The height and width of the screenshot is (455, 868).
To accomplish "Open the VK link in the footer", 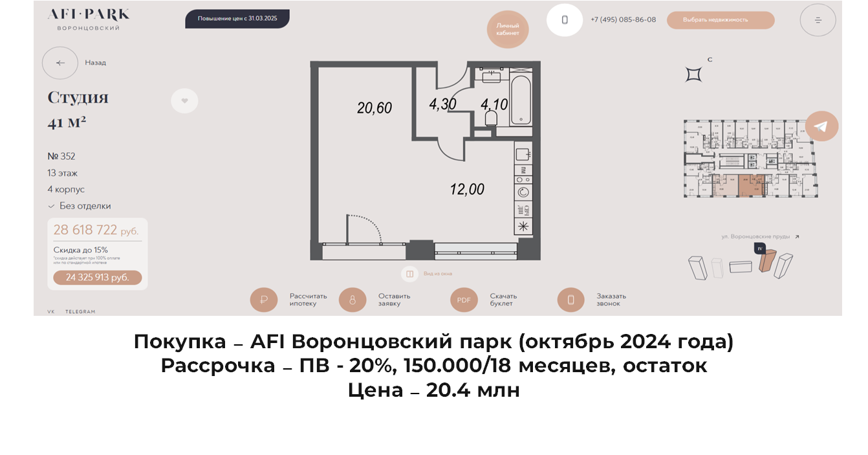I will [51, 311].
